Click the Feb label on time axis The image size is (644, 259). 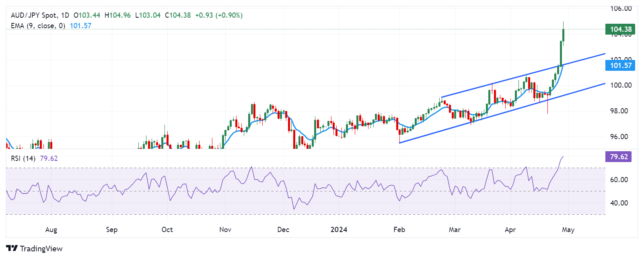[399, 230]
